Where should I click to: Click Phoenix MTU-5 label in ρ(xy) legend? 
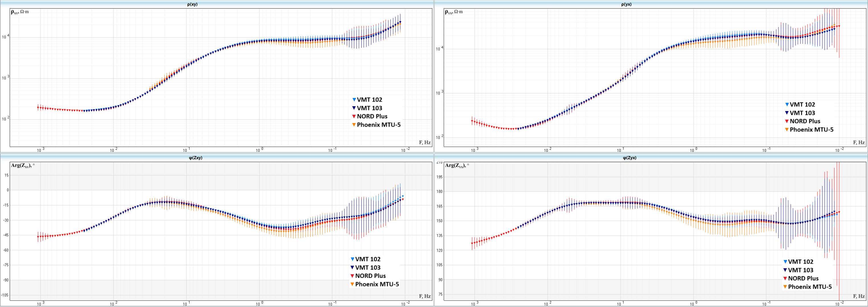(x=379, y=124)
